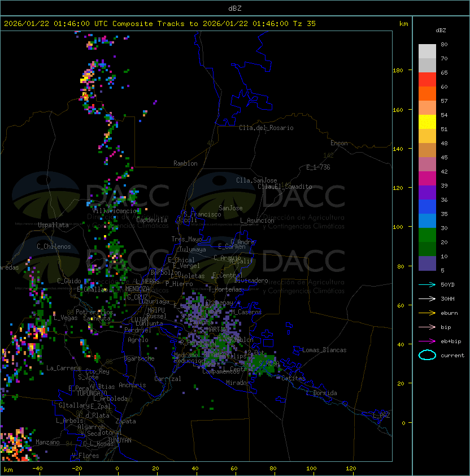This screenshot has width=470, height=476.
Task: Select the red swatch between 65 and 60
Action: (427, 80)
